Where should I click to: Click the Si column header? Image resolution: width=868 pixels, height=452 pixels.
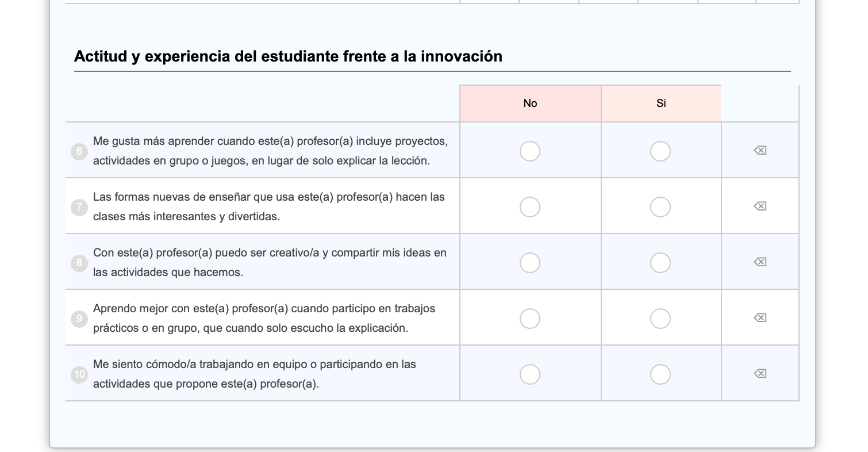click(661, 104)
